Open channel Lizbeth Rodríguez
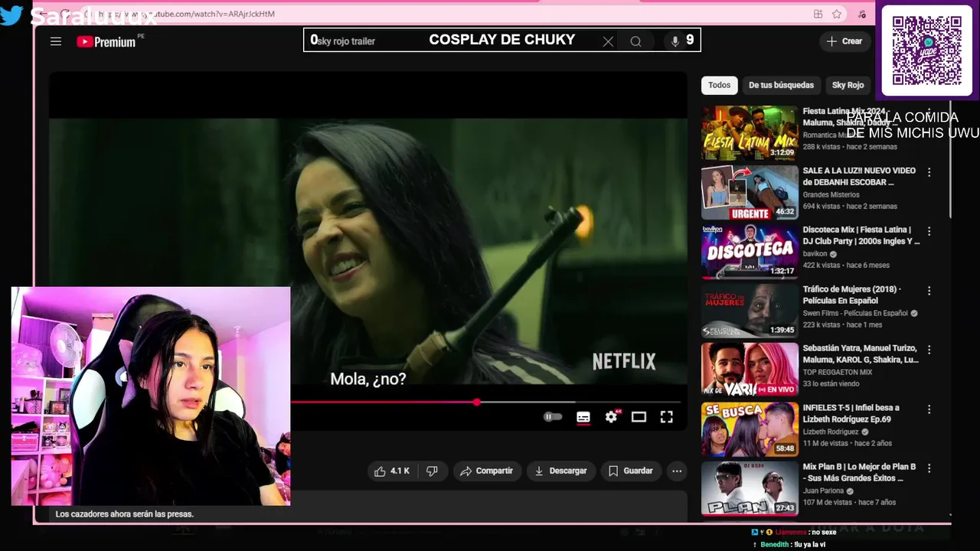The image size is (980, 551). click(x=831, y=432)
